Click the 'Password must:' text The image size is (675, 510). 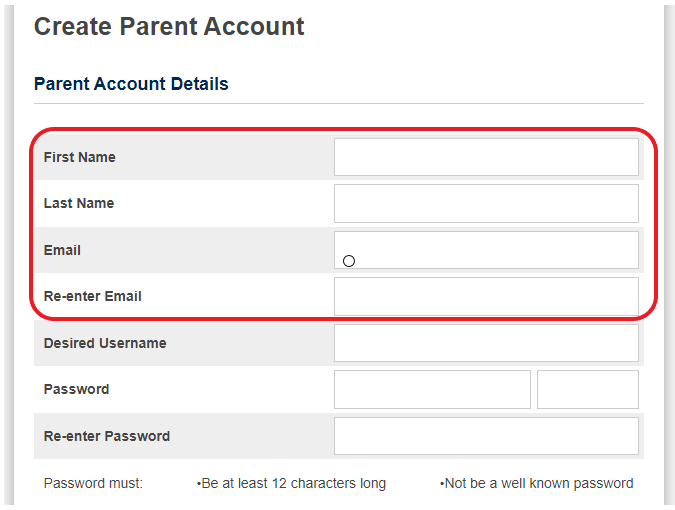93,483
